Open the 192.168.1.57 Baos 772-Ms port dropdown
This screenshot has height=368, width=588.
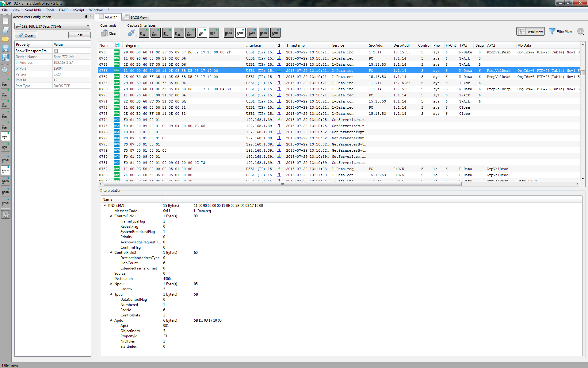(53, 26)
